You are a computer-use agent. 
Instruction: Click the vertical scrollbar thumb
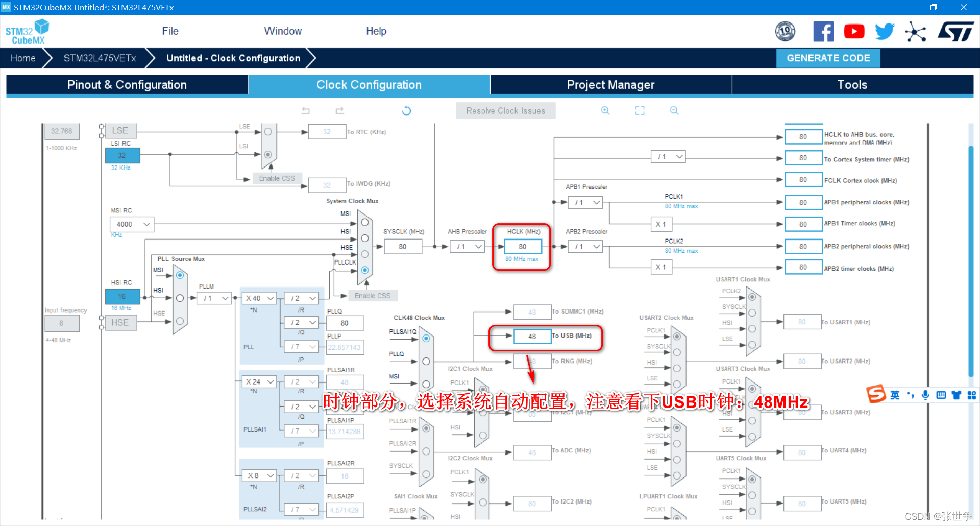(x=971, y=260)
